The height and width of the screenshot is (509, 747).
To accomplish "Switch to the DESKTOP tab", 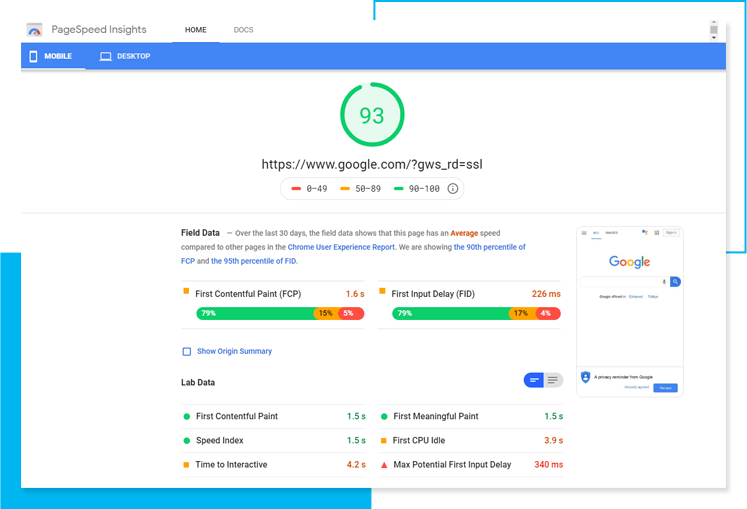I will (125, 56).
